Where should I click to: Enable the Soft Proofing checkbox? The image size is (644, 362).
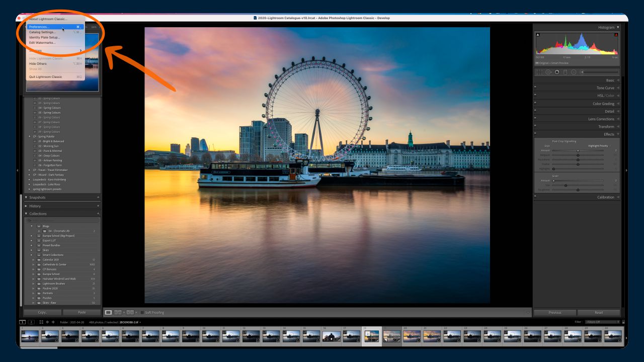click(142, 313)
